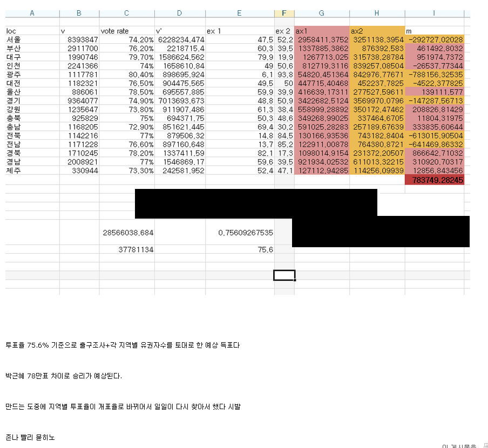
Task: Click the "loc" header cell
Action: (32, 31)
